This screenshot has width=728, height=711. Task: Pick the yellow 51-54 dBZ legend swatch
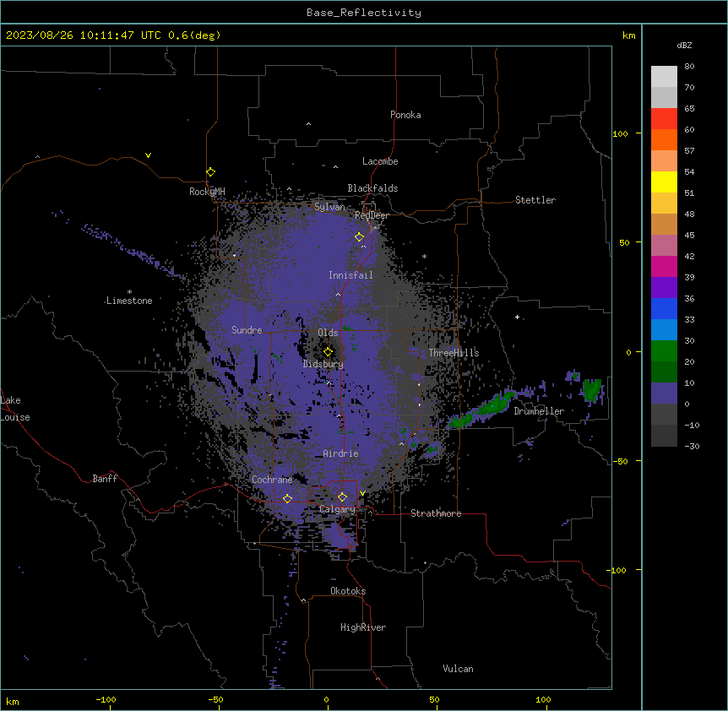(x=664, y=182)
